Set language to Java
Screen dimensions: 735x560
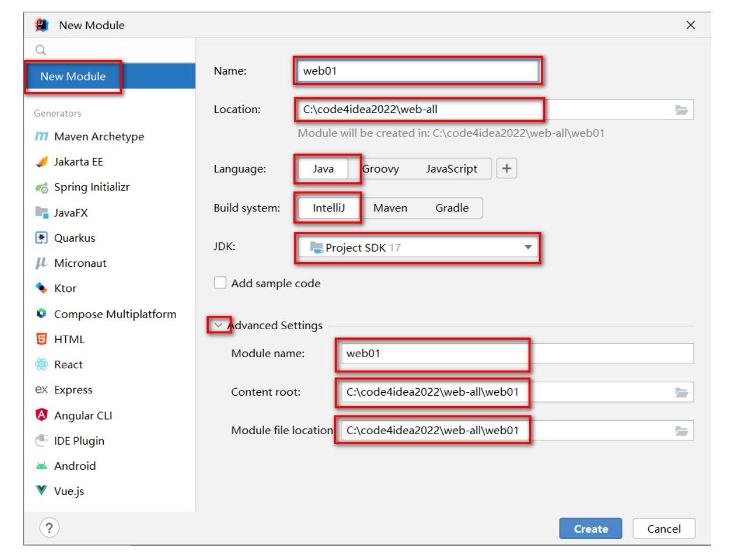pyautogui.click(x=323, y=169)
